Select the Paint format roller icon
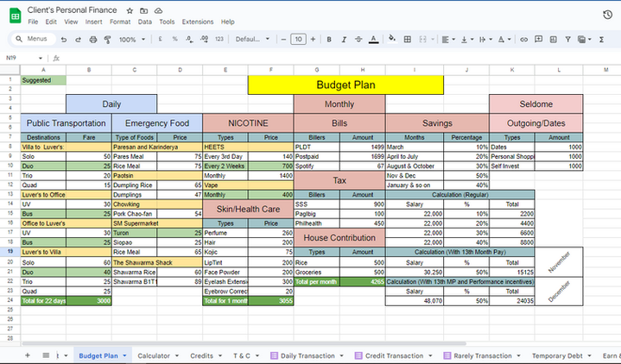This screenshot has height=364, width=621. point(107,39)
